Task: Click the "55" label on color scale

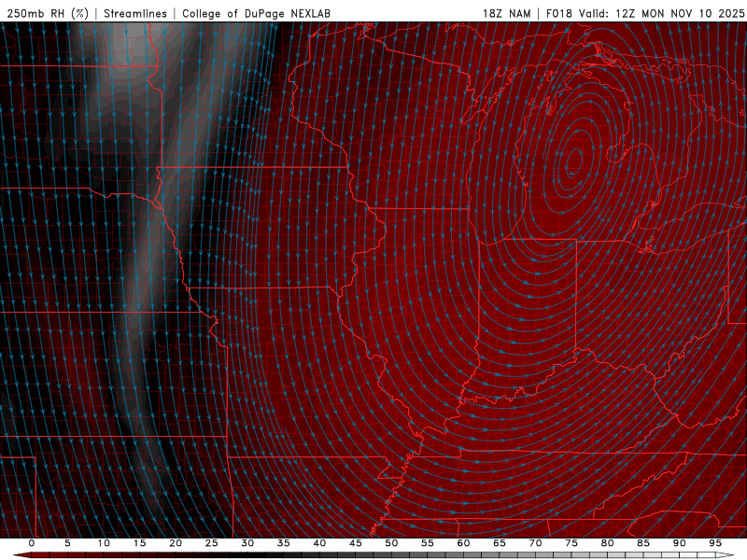Action: [428, 543]
